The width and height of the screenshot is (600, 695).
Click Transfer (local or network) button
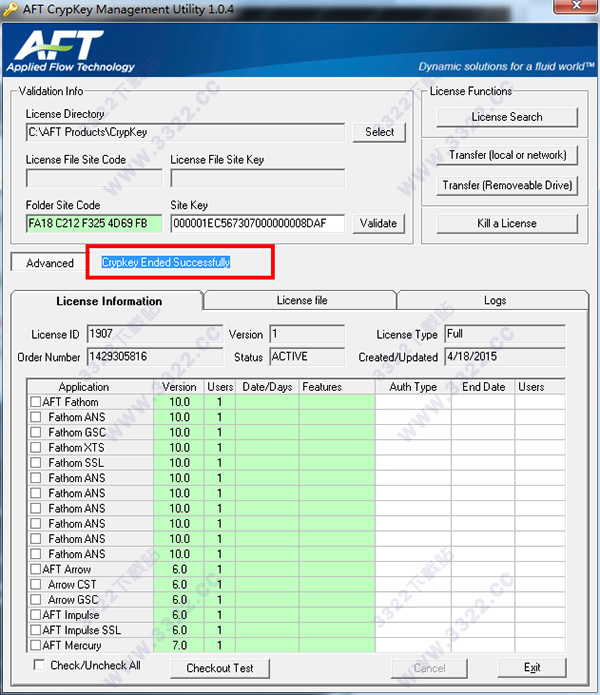(507, 155)
